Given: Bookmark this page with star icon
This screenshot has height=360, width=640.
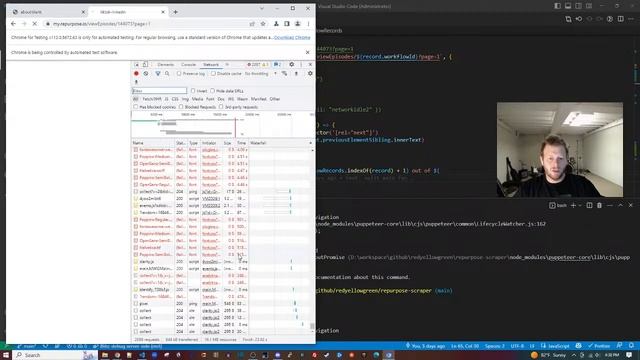Looking at the screenshot, I should click(x=263, y=24).
